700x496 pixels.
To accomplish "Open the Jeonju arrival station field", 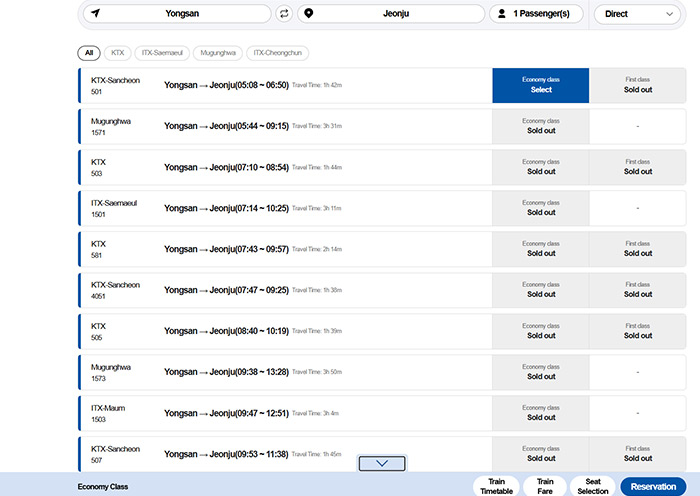I will pyautogui.click(x=391, y=14).
